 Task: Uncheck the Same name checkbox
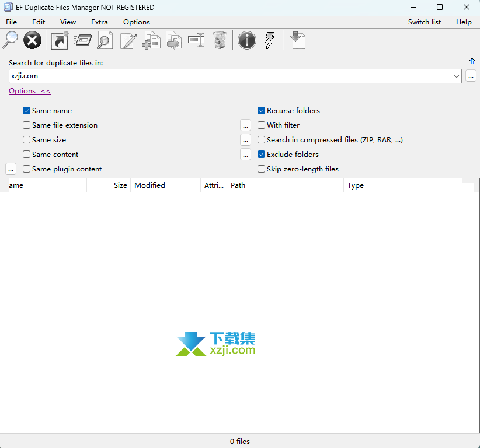[x=27, y=111]
